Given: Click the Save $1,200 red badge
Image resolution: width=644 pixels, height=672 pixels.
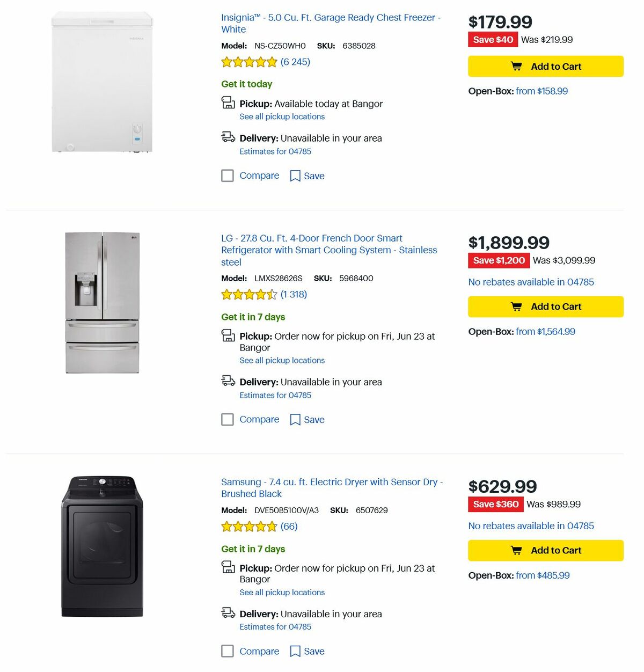Looking at the screenshot, I should (498, 261).
